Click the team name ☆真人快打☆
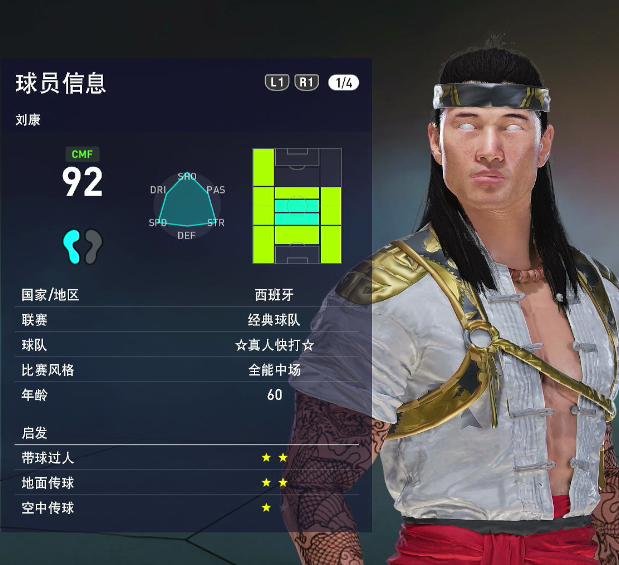The width and height of the screenshot is (619, 565). coord(274,345)
